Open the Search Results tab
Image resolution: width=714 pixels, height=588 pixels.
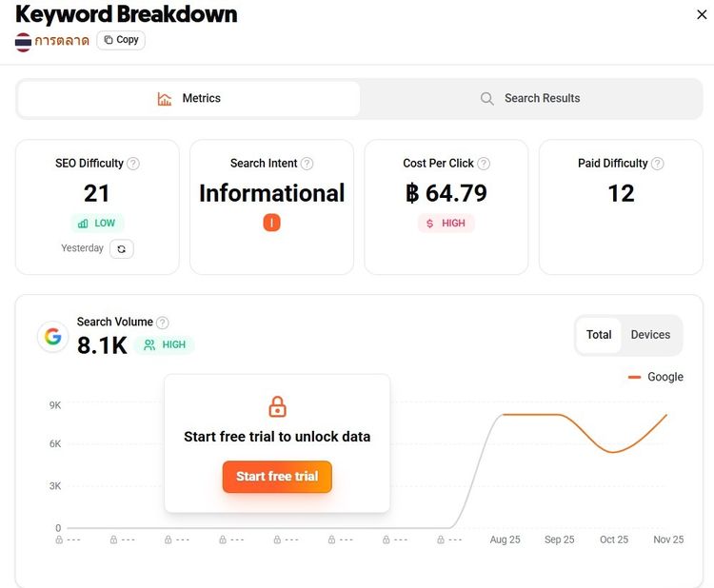pyautogui.click(x=529, y=99)
